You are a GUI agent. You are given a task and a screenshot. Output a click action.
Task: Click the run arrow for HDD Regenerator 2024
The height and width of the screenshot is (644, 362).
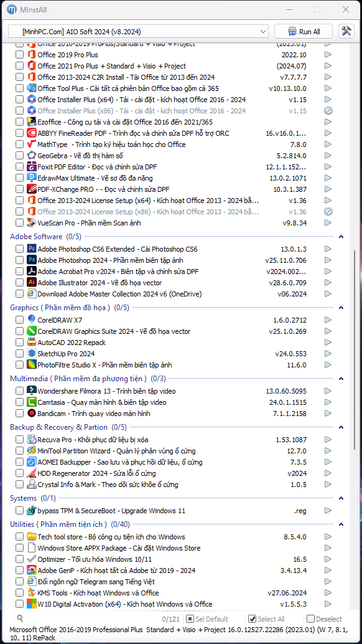(x=328, y=473)
